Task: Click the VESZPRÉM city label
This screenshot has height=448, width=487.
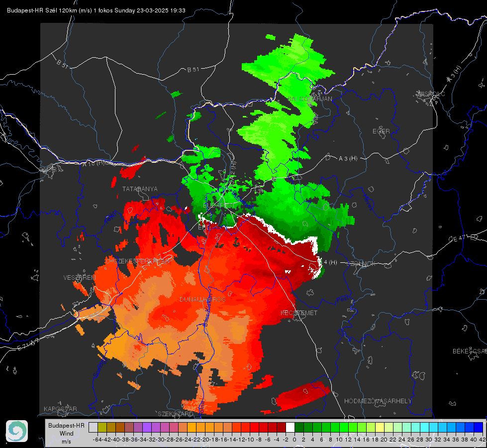Action: tap(80, 278)
